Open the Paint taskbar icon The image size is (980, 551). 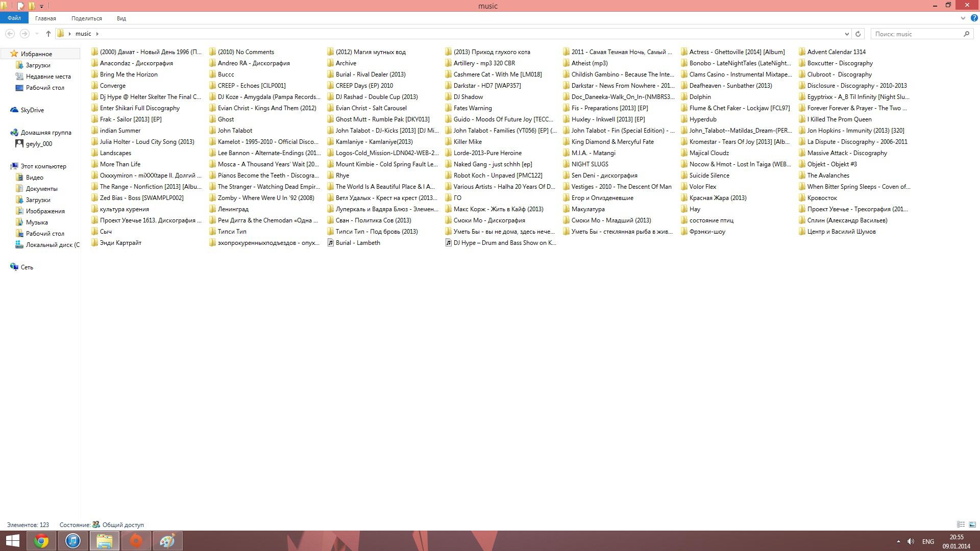pyautogui.click(x=167, y=541)
